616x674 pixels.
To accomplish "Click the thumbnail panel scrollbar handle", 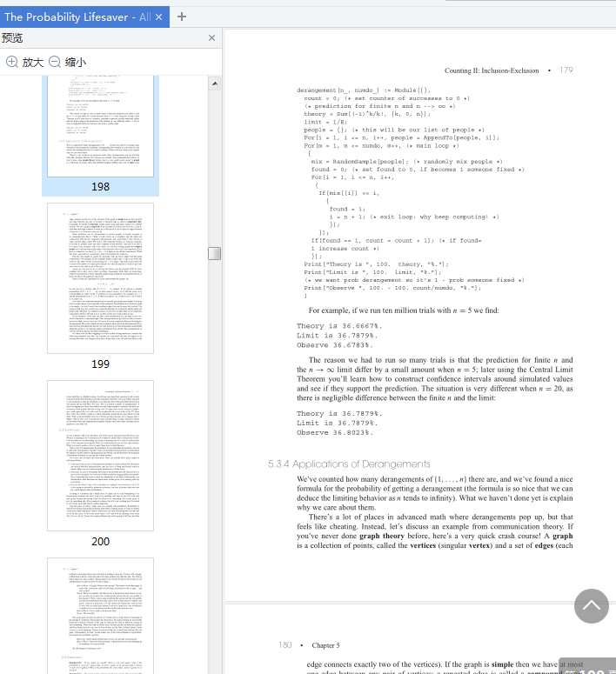I will (215, 253).
